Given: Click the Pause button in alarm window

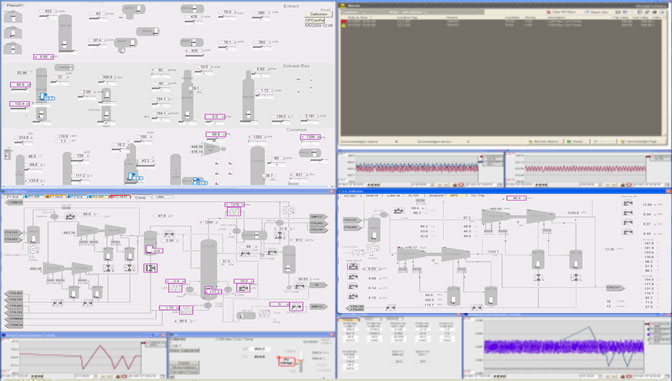Looking at the screenshot, I should point(575,141).
